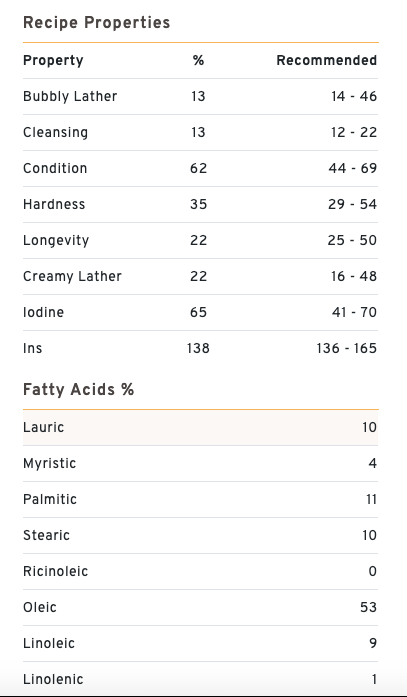Click the Fatty Acids % heading
Screen dimensions: 407x697
tap(79, 390)
